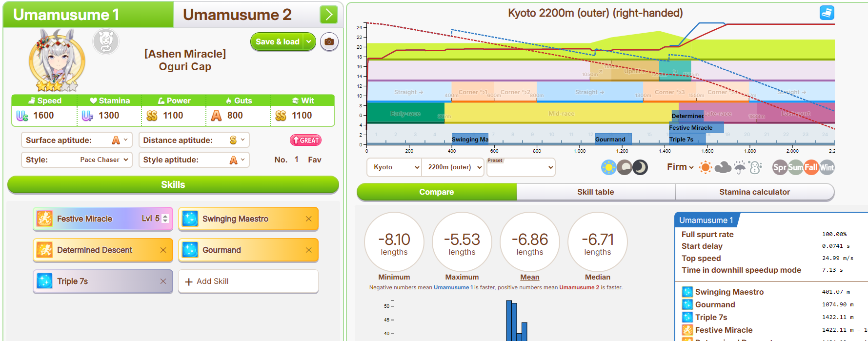
Task: Click the pink GREAT mood badge
Action: [305, 140]
